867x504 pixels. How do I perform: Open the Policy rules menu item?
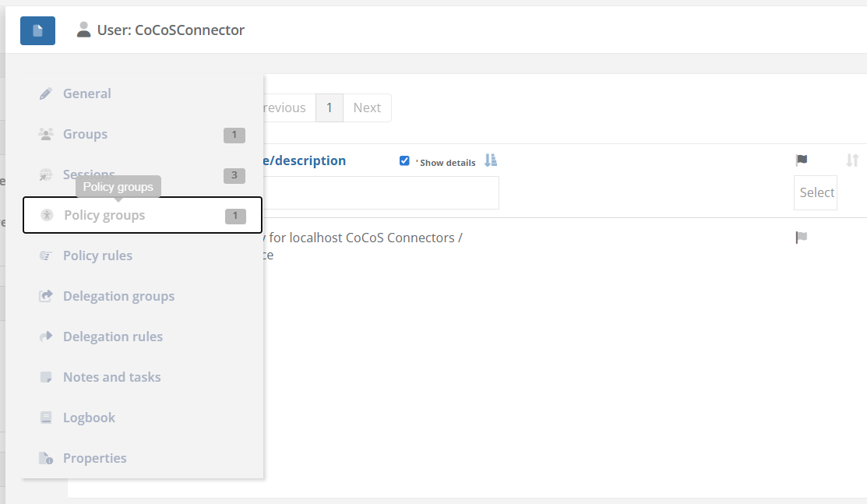click(x=142, y=256)
